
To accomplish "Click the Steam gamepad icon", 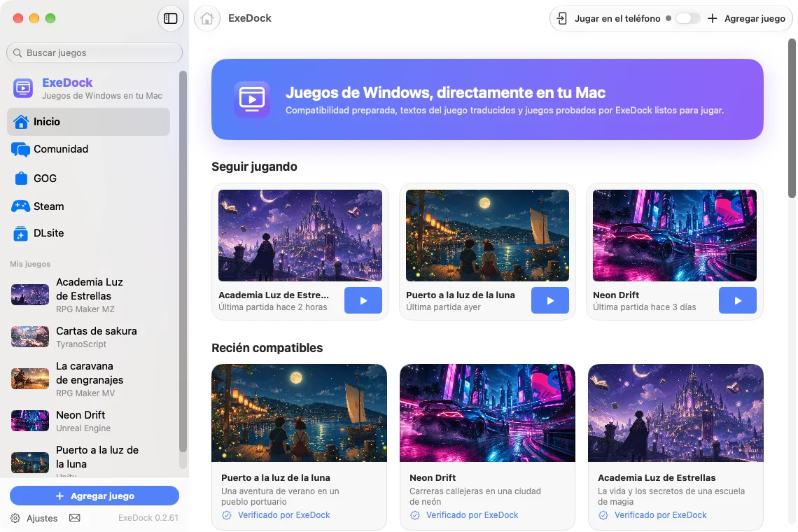I will click(x=21, y=206).
